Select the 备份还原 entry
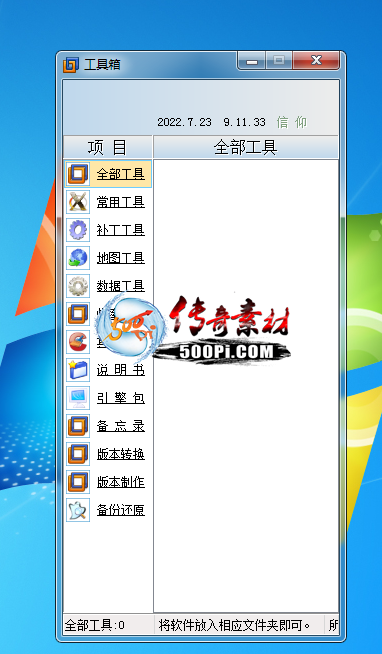 [121, 510]
